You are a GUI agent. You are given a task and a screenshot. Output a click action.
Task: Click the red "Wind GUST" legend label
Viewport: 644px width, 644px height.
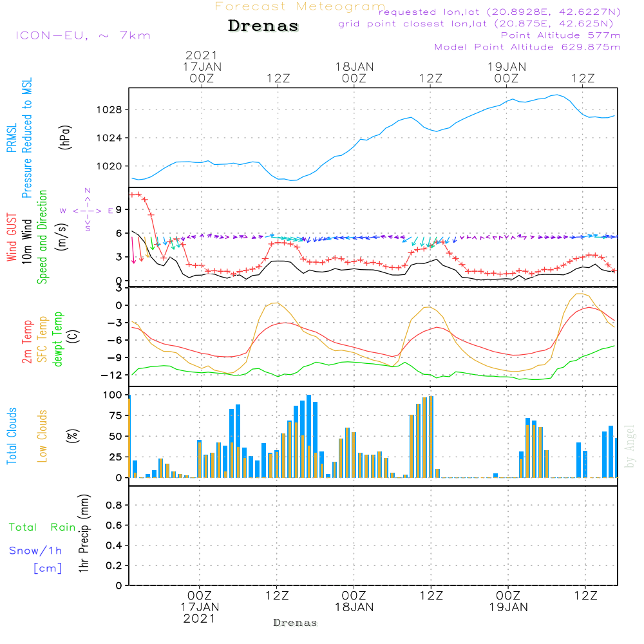[12, 237]
